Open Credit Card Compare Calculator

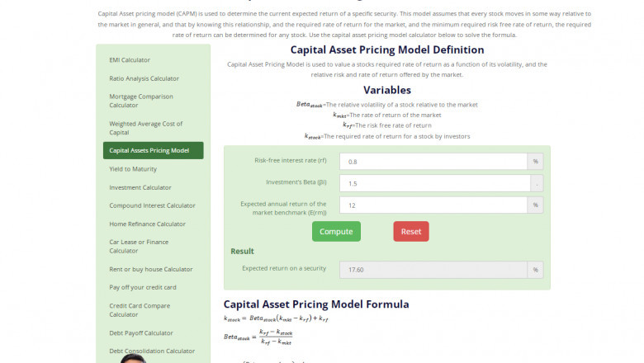point(140,309)
